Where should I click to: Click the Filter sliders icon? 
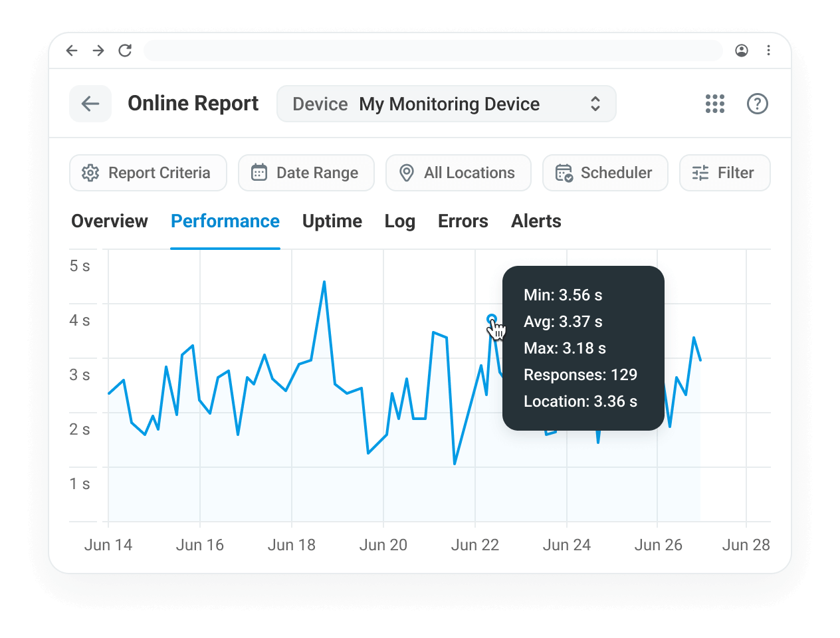pos(700,172)
